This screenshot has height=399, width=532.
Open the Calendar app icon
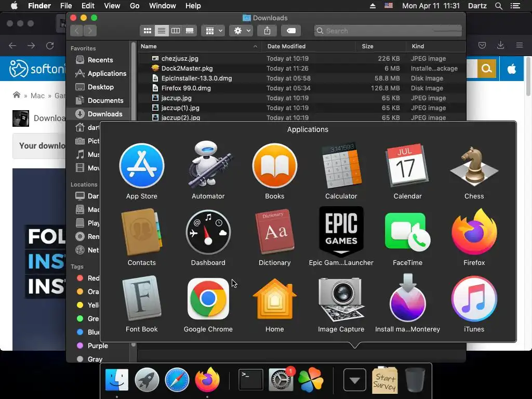407,166
